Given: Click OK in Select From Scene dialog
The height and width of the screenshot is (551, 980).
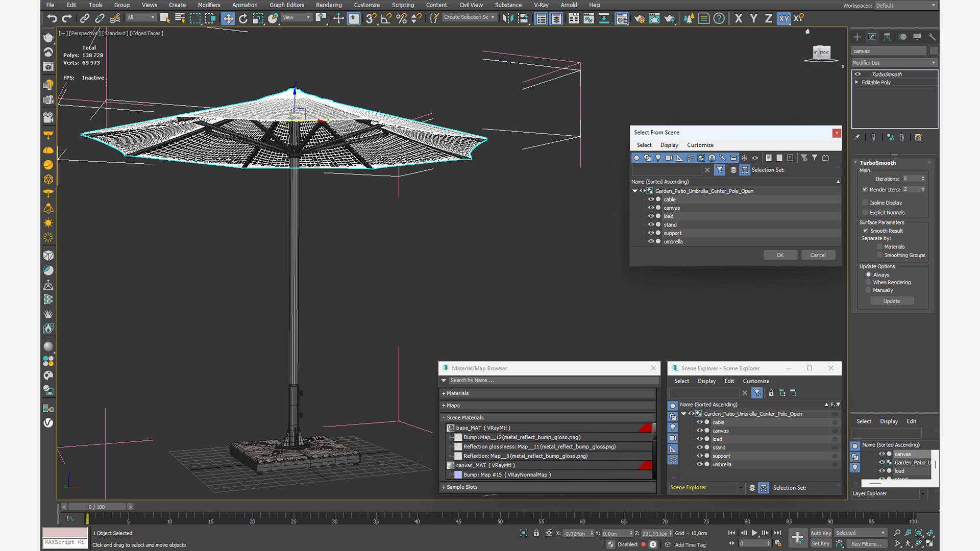Looking at the screenshot, I should 780,255.
